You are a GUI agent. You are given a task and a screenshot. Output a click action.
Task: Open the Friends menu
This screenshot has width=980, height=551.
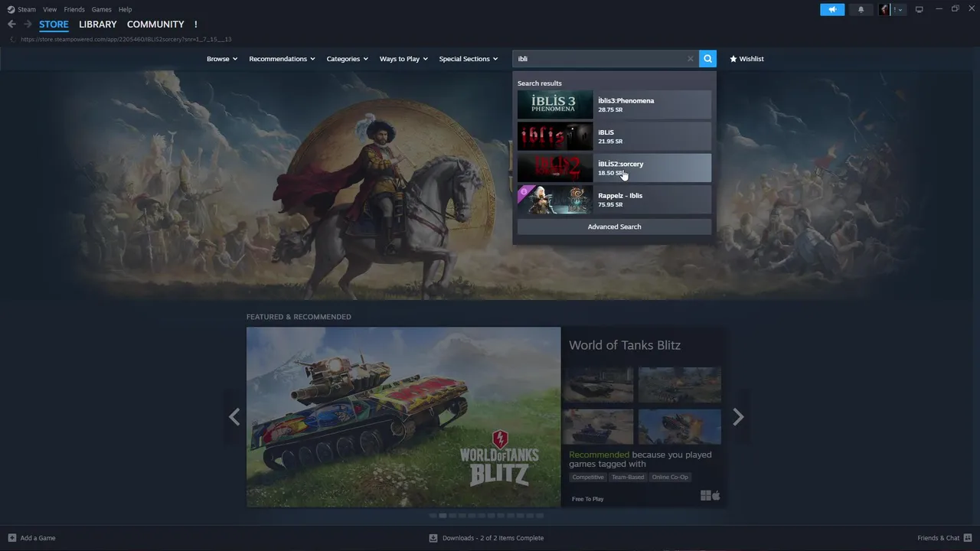[74, 9]
